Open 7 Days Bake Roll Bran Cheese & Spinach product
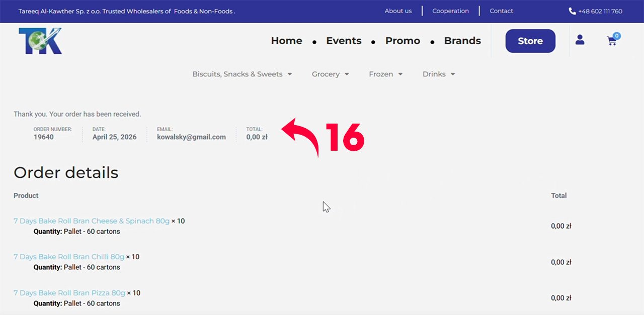Screen dimensions: 644x315 [92, 221]
